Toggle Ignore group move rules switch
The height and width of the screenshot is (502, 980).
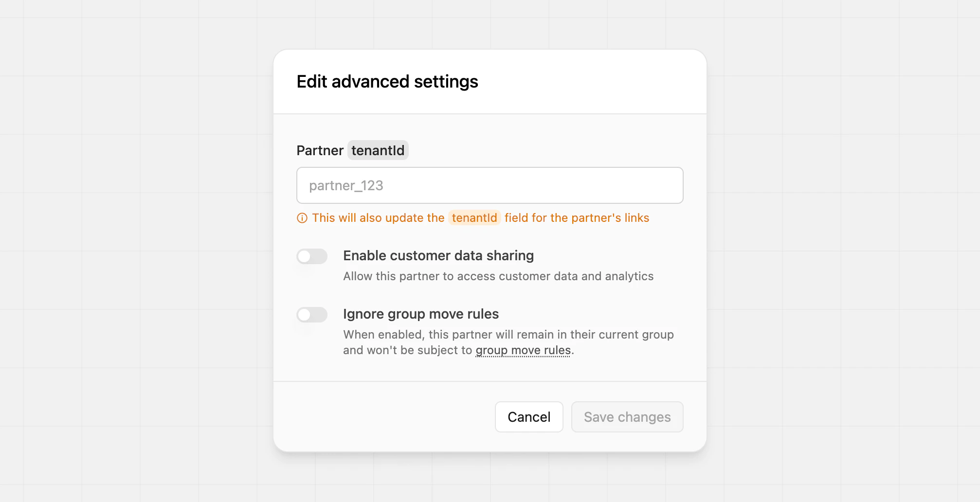pyautogui.click(x=312, y=315)
